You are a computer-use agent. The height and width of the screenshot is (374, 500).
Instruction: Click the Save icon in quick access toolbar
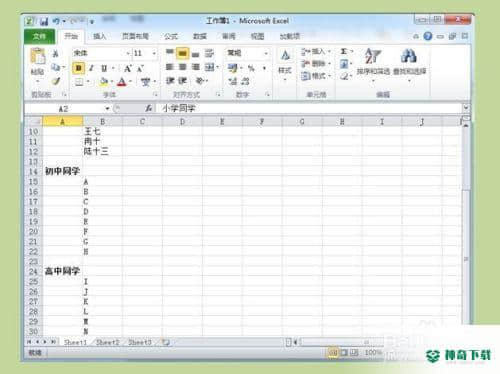click(44, 22)
